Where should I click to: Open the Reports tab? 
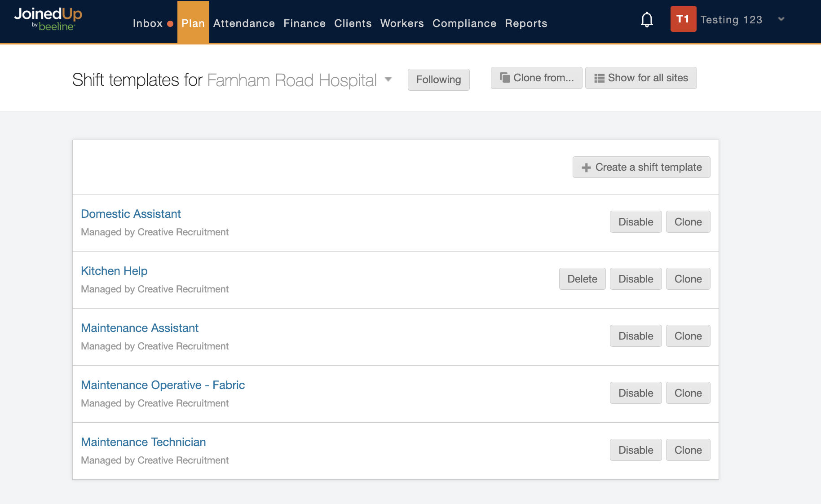click(x=526, y=23)
